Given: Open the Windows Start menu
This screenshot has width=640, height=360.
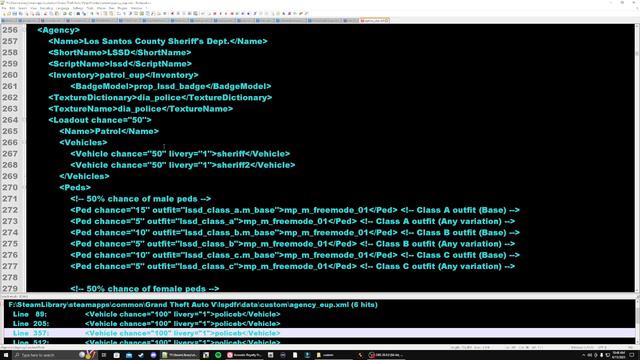Looking at the screenshot, I should click(6, 355).
